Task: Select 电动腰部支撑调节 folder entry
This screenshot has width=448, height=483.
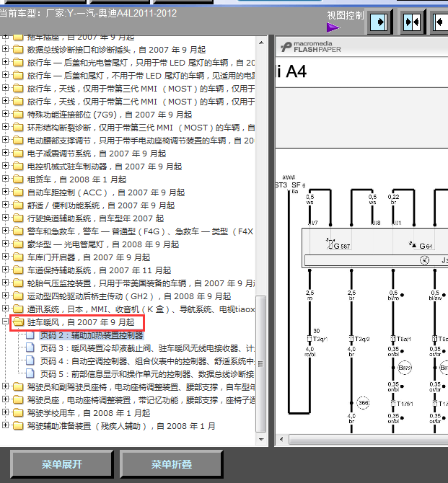Action: point(141,141)
